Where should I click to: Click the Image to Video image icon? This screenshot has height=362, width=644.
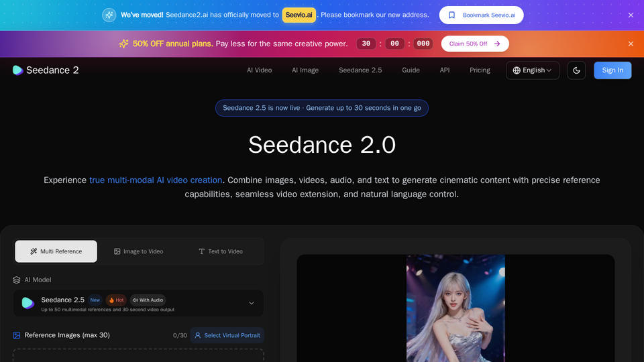pos(117,251)
